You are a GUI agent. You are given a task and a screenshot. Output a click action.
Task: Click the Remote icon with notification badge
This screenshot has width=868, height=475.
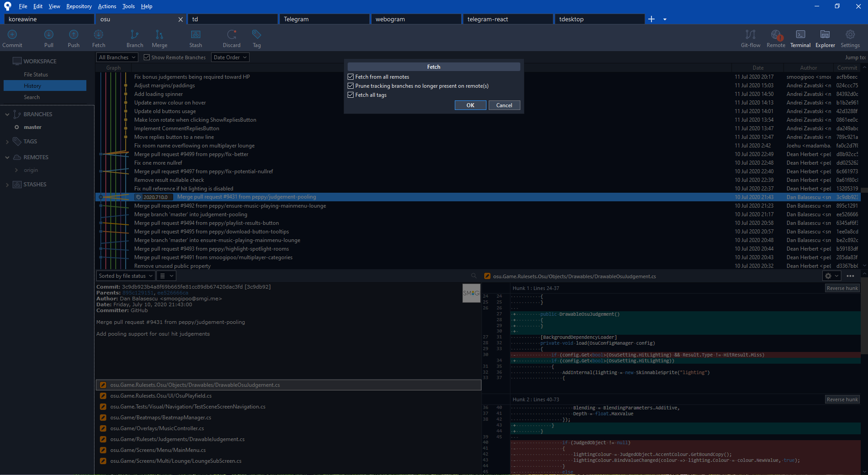776,38
